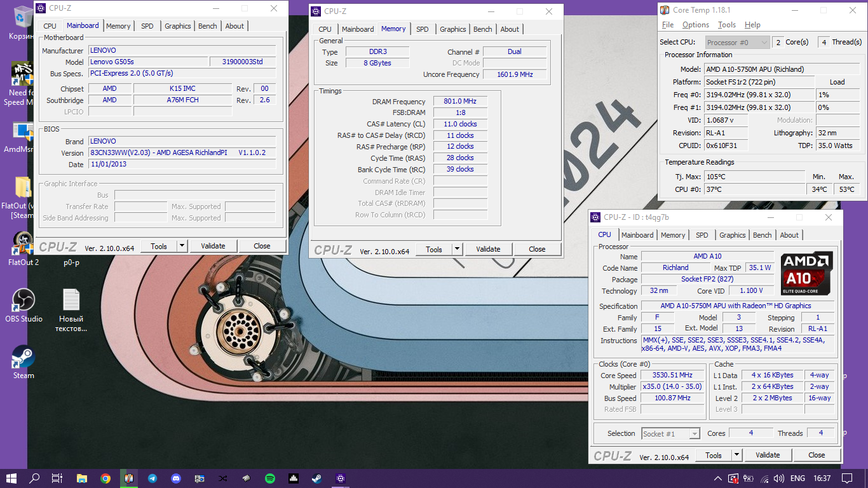Select Graphics tab in Memory CPU-Z window
868x488 pixels.
pyautogui.click(x=453, y=29)
